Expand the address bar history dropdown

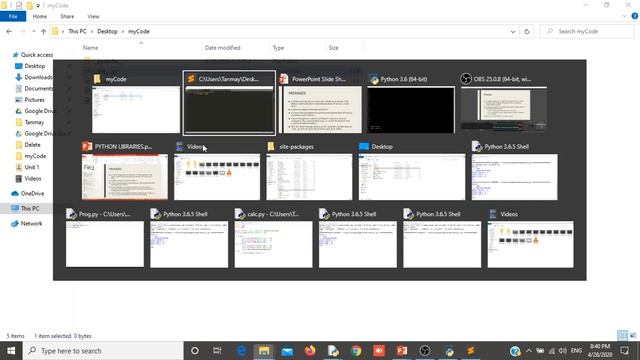click(x=513, y=31)
